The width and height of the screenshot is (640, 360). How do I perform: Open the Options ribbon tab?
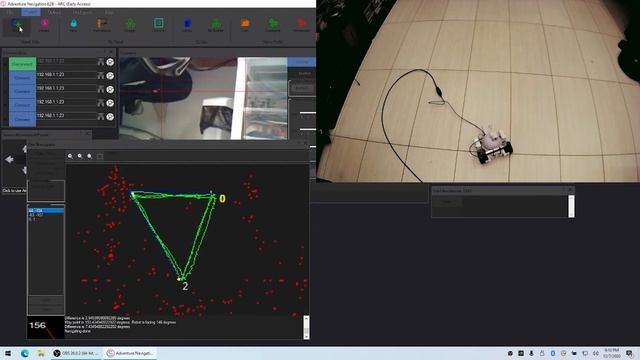(54, 12)
